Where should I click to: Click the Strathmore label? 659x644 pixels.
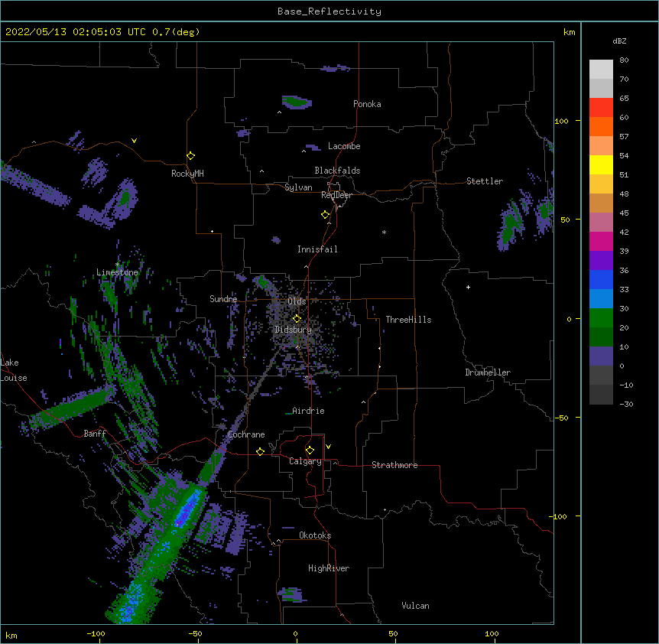(x=394, y=465)
